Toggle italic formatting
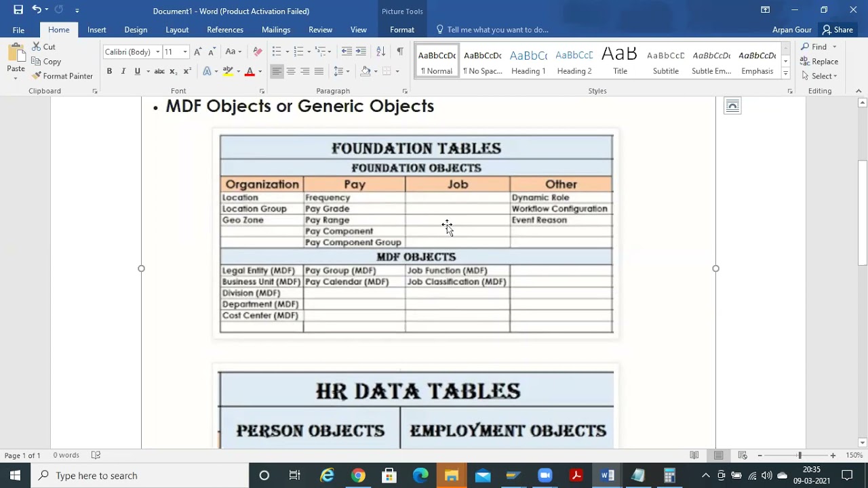 tap(123, 71)
